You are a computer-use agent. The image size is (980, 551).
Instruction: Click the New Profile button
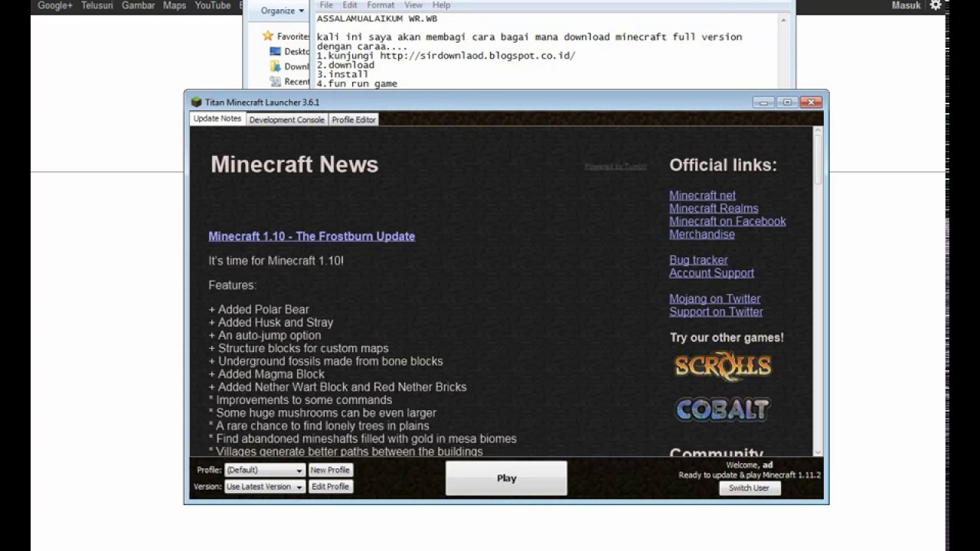click(330, 470)
